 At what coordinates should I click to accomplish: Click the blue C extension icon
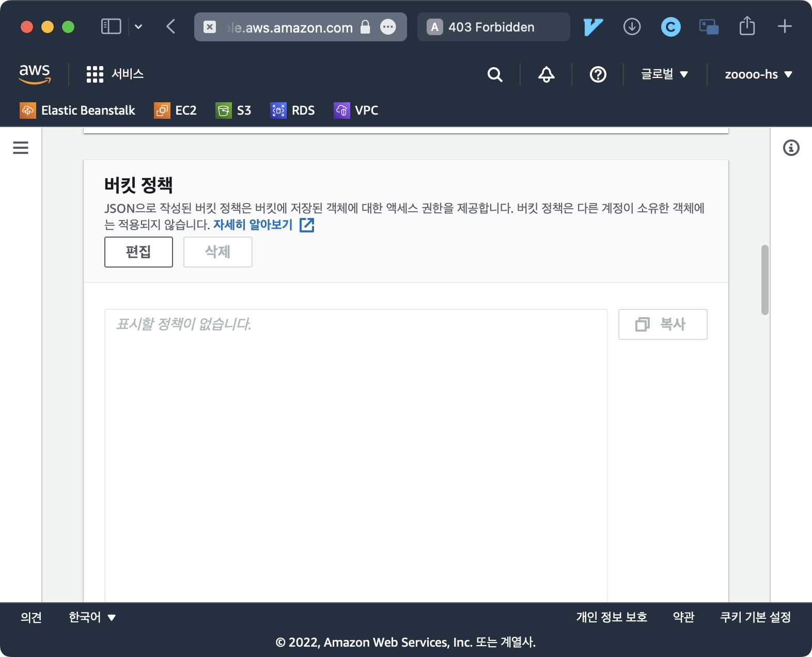click(x=670, y=27)
